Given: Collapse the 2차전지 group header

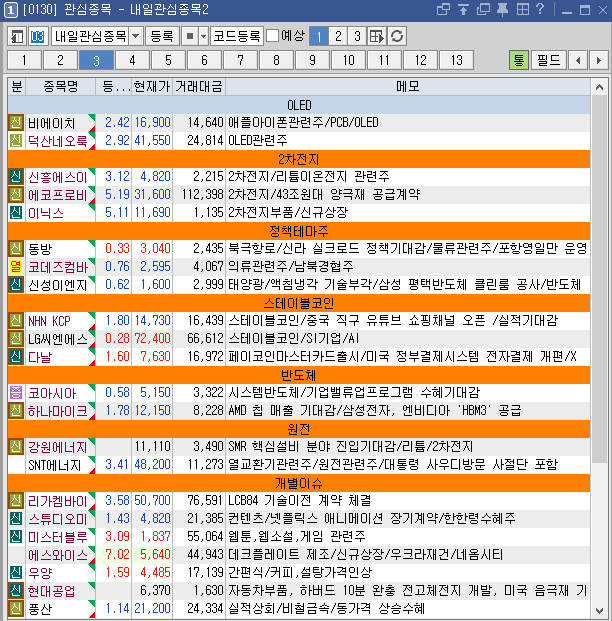Looking at the screenshot, I should point(299,159).
